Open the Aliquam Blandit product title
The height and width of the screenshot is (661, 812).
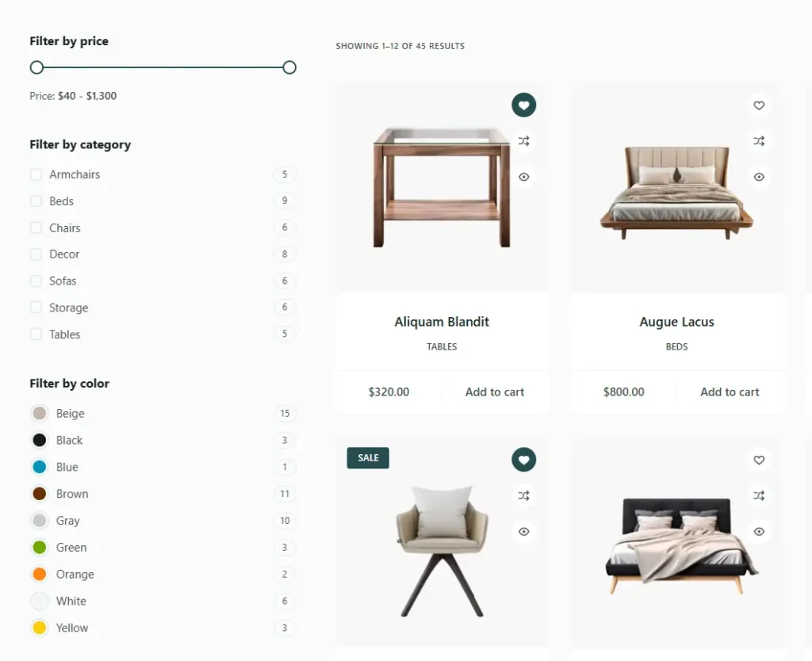tap(442, 322)
